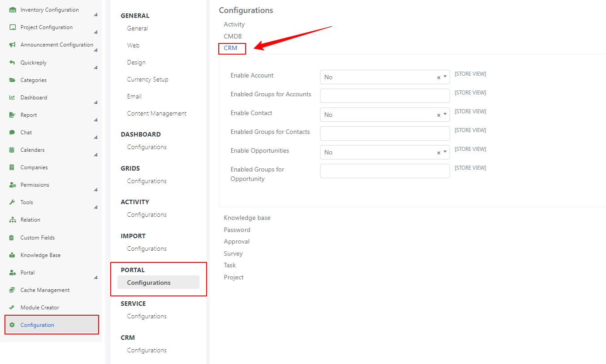Click the Quickreply arrow icon
This screenshot has height=364, width=606.
click(x=12, y=63)
